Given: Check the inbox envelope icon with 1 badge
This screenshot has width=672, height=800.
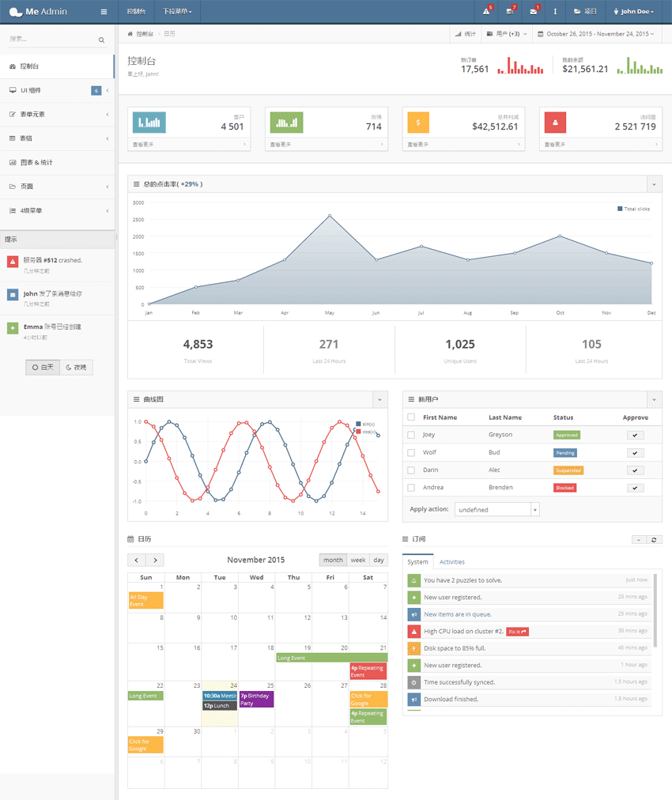Looking at the screenshot, I should pos(533,11).
